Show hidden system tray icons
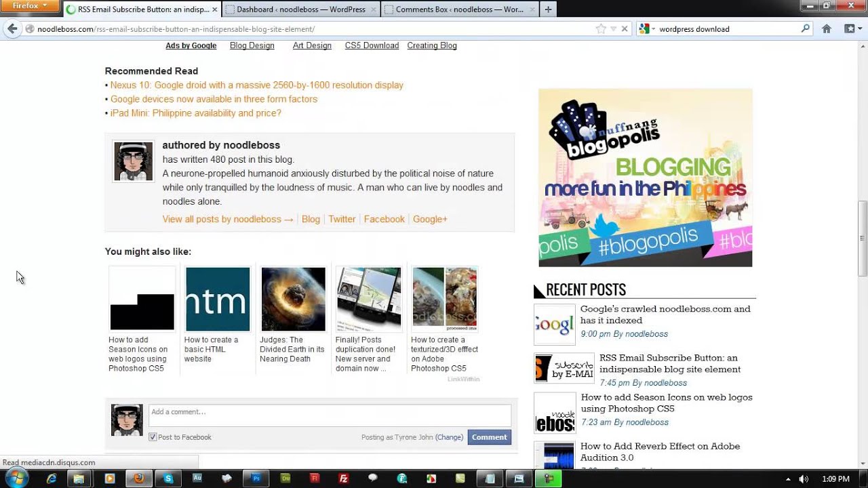 click(788, 479)
